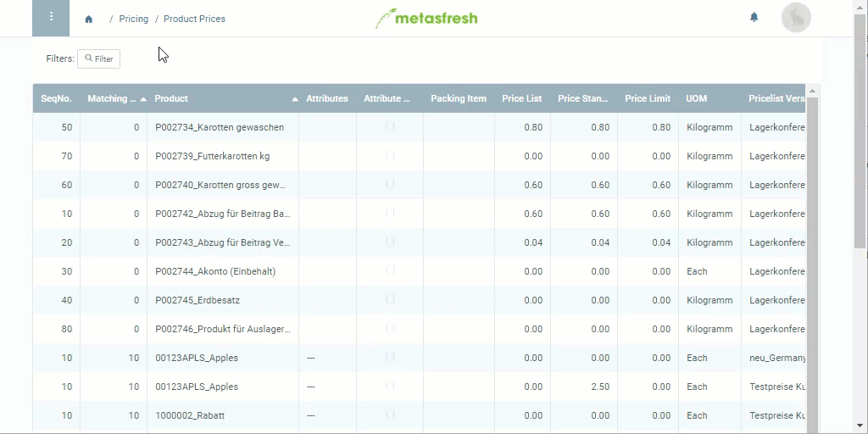868x434 pixels.
Task: Toggle attribute checkbox for Futterkarotten kg row
Action: click(390, 155)
